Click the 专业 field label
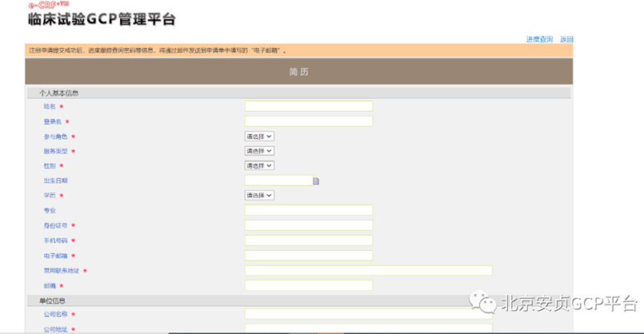Image resolution: width=644 pixels, height=334 pixels. pyautogui.click(x=50, y=210)
